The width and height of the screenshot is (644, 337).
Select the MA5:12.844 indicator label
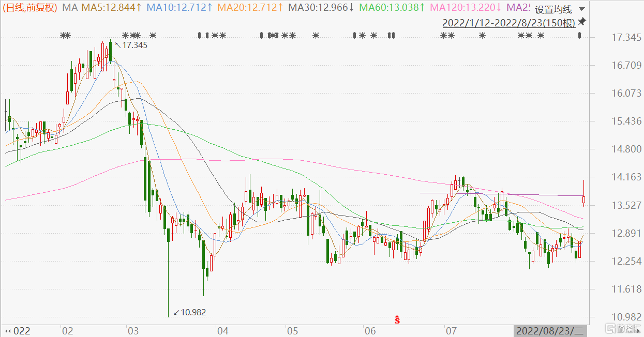tap(110, 8)
